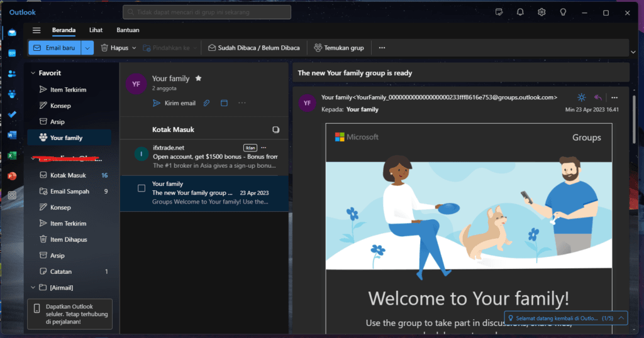Open The new Your family group message
This screenshot has height=338, width=644.
[x=204, y=194]
